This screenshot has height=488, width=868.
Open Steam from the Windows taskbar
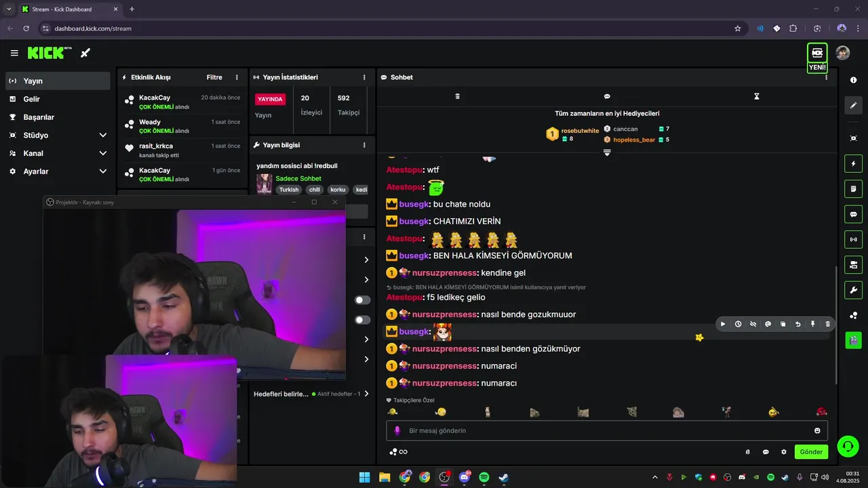504,477
